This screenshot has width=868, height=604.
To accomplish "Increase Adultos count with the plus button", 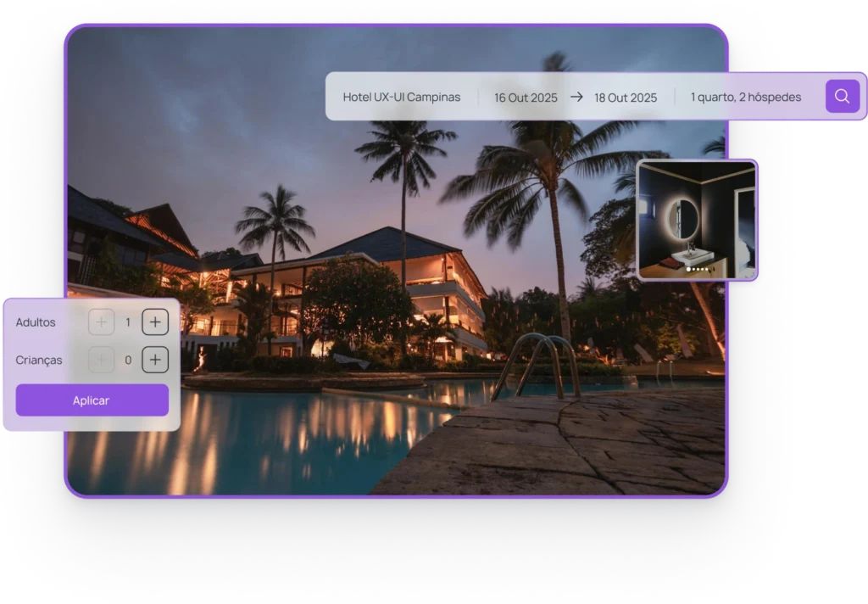I will coord(155,322).
